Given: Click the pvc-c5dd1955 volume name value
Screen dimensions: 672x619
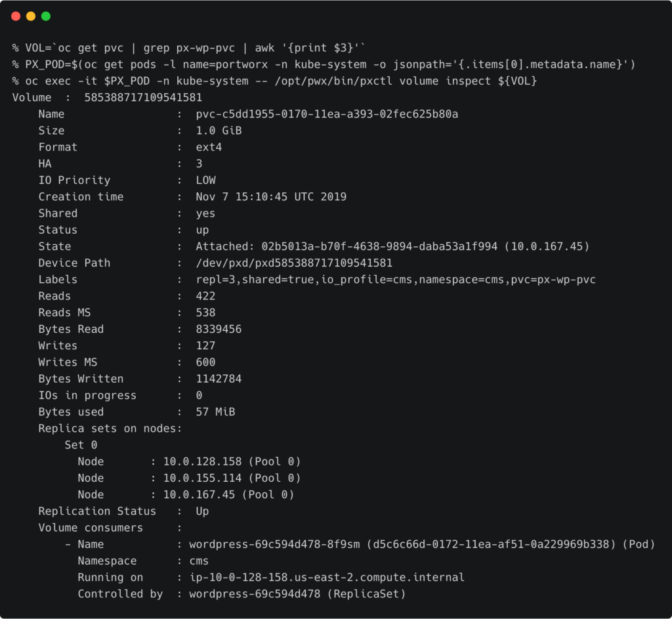Looking at the screenshot, I should pyautogui.click(x=326, y=114).
